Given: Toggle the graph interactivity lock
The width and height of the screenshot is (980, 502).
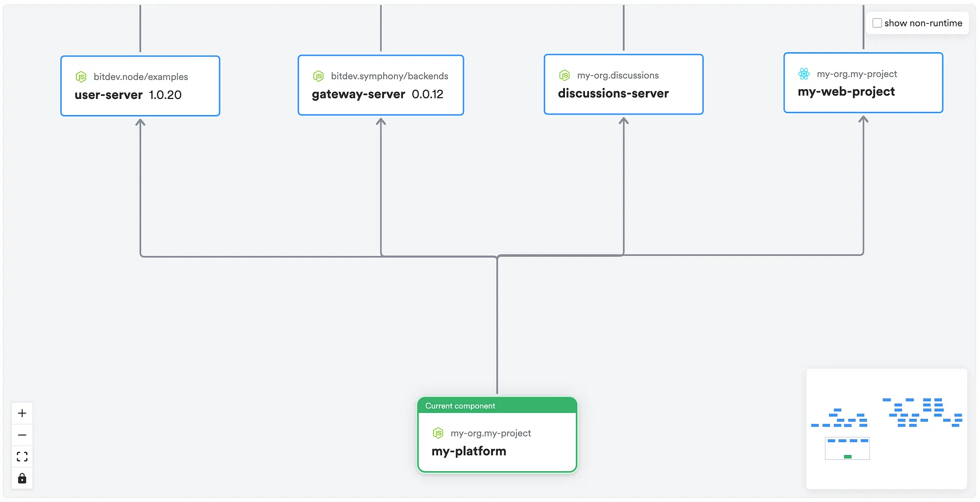Looking at the screenshot, I should point(22,478).
